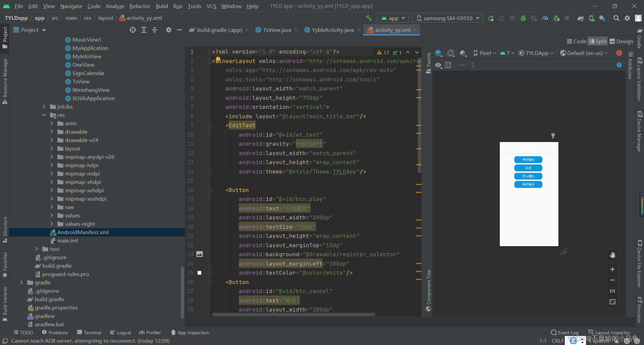Toggle the Build Variants tool window
Image resolution: width=644 pixels, height=345 pixels.
click(5, 304)
